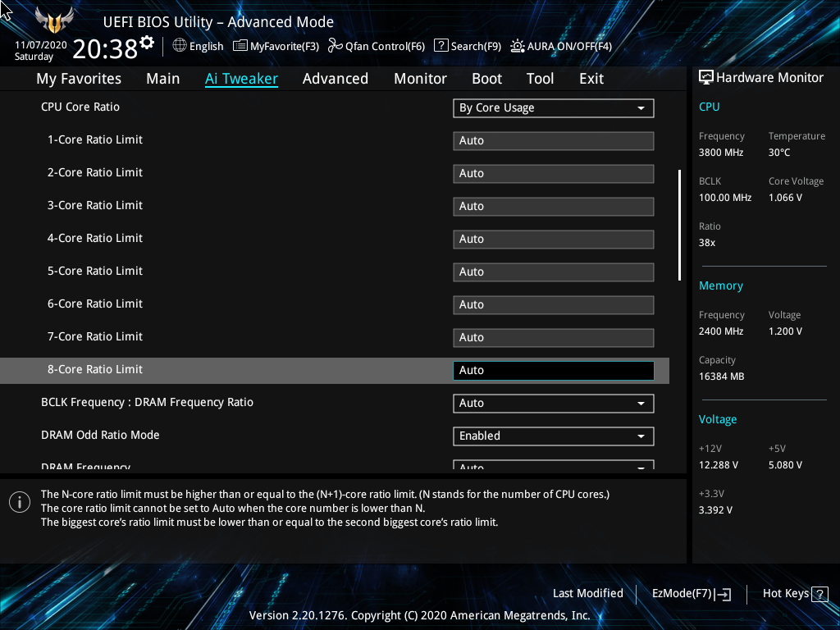This screenshot has width=840, height=630.
Task: Click the TUF logo emblem
Action: (54, 21)
